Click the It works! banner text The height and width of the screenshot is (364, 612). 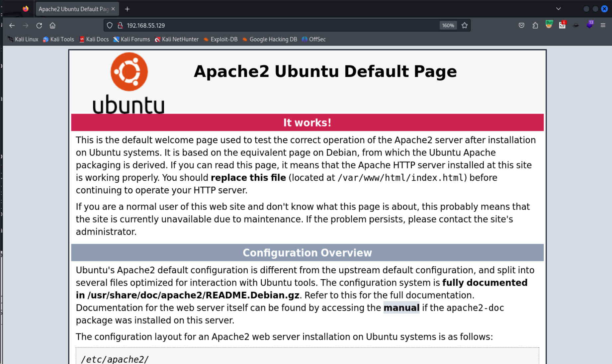tap(307, 123)
